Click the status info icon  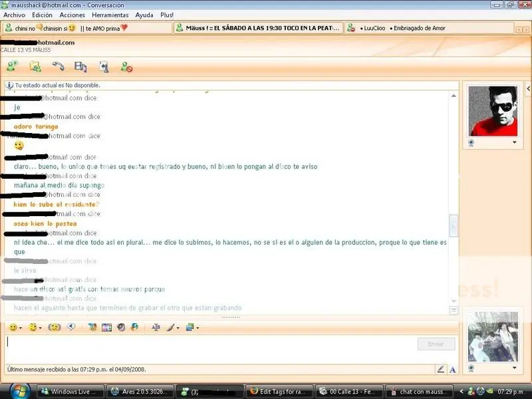[9, 86]
